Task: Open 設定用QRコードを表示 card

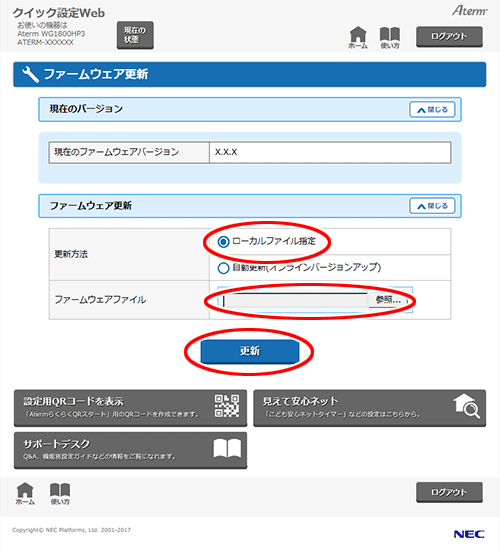Action: pos(130,408)
